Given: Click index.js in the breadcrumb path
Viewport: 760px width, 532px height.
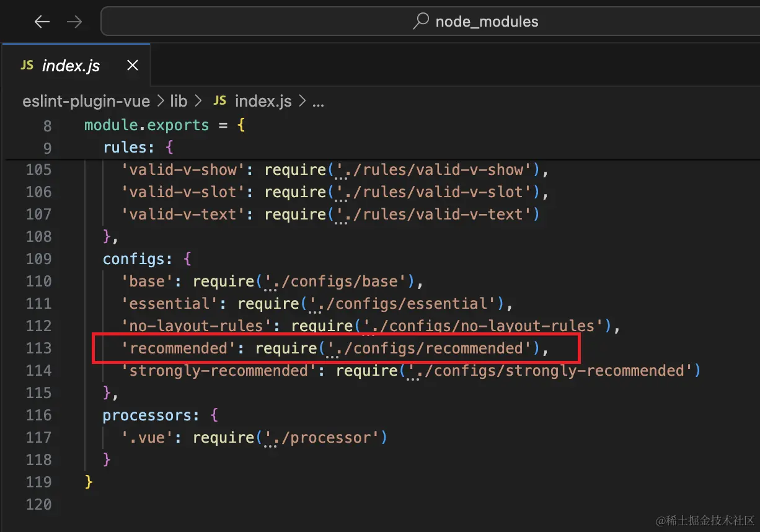Looking at the screenshot, I should 263,101.
